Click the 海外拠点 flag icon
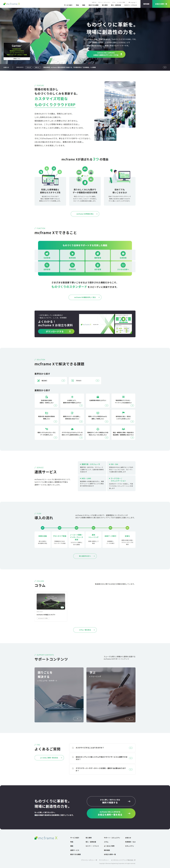 click(123, 413)
